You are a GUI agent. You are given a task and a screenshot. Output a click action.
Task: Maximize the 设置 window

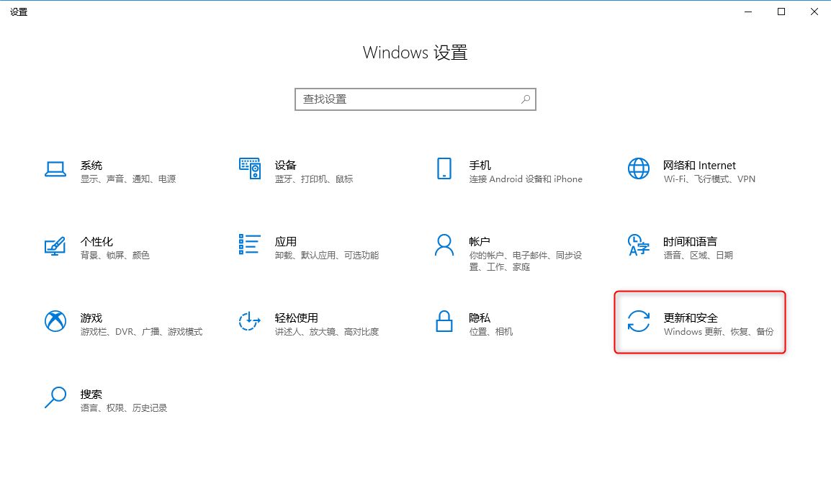781,12
